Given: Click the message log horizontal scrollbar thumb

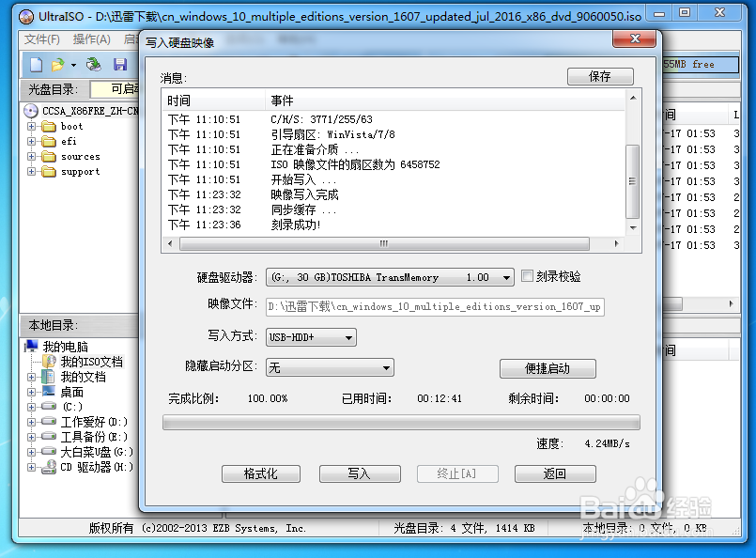Looking at the screenshot, I should pos(384,243).
